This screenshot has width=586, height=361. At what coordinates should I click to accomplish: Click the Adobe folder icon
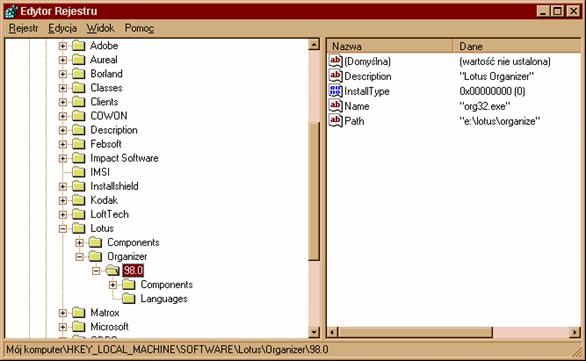point(78,46)
